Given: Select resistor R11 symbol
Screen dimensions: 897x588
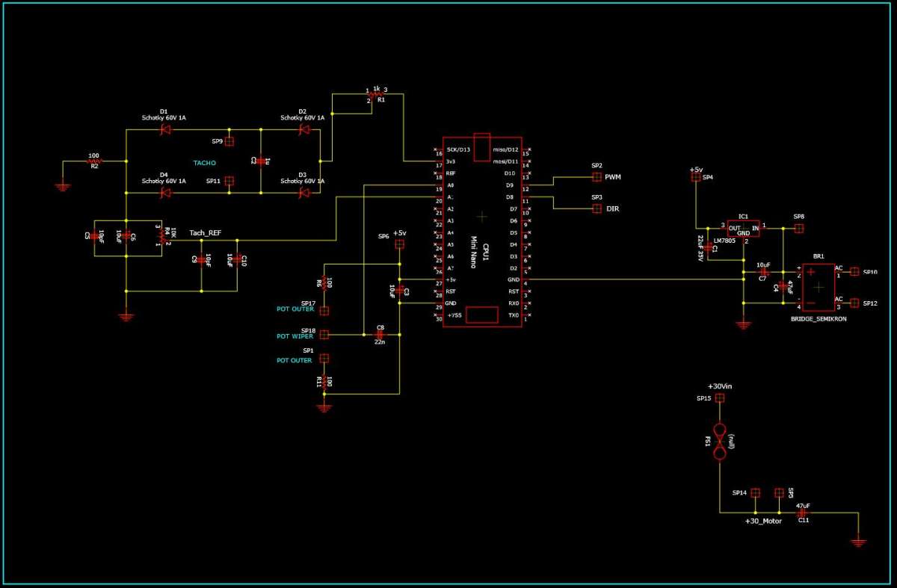Looking at the screenshot, I should point(324,383).
